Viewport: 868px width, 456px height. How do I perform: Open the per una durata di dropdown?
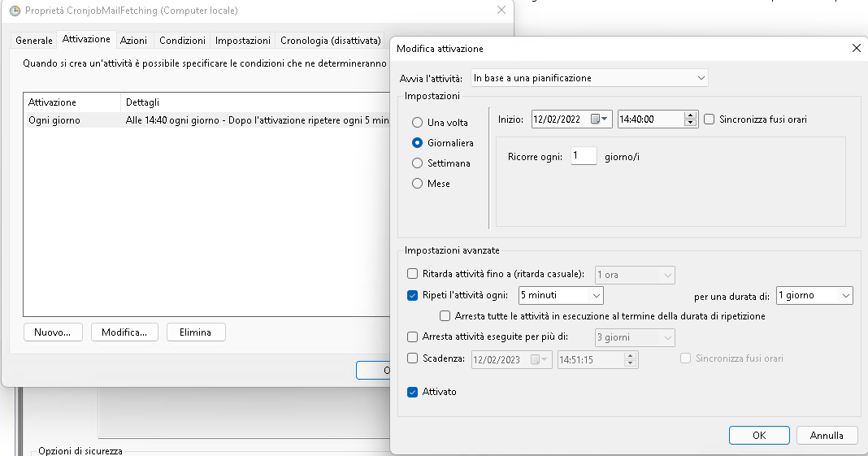click(814, 295)
